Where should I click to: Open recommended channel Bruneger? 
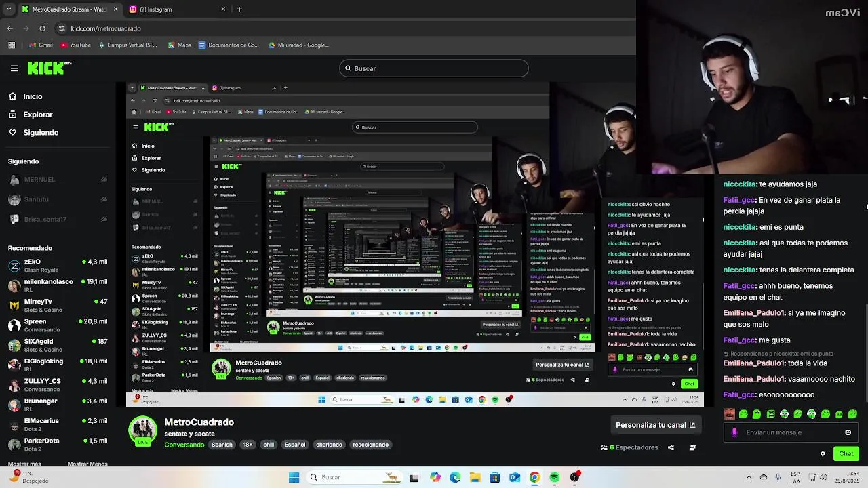click(x=58, y=405)
